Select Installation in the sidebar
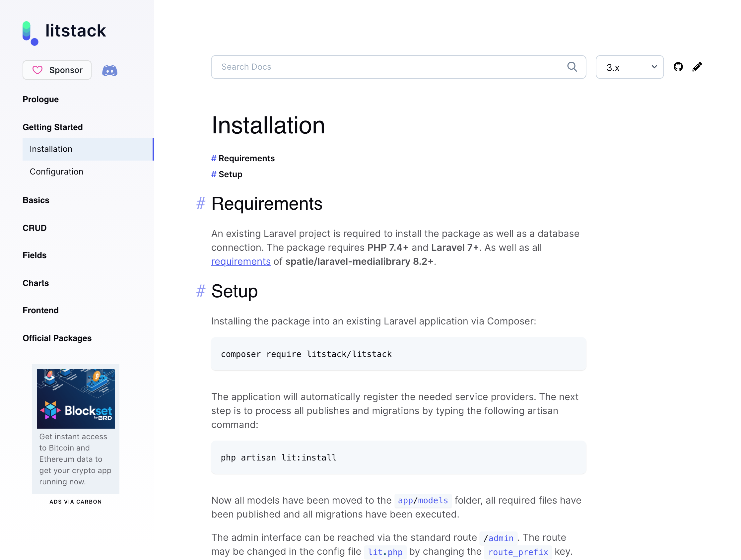741x560 pixels. pos(51,149)
